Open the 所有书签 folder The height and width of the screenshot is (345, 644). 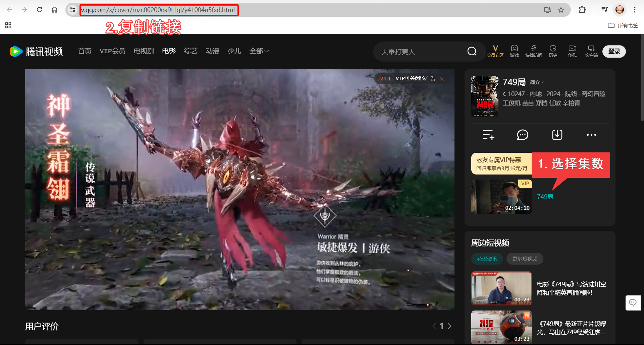tap(623, 25)
